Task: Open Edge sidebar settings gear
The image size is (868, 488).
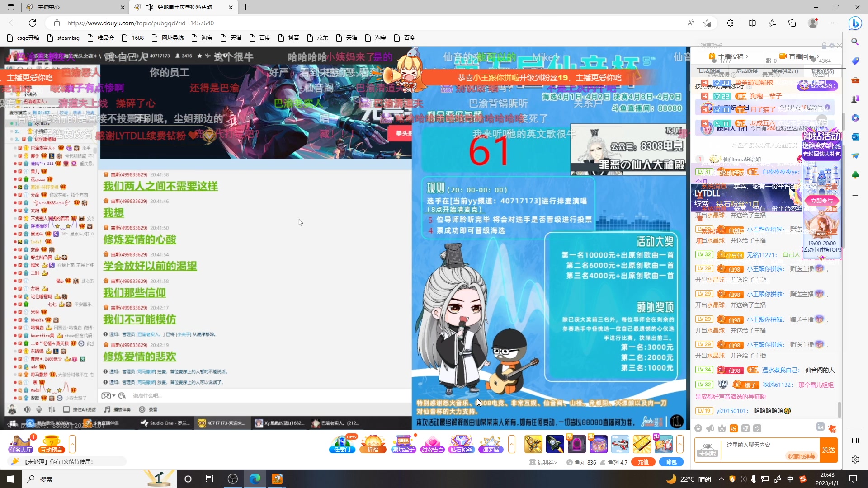Action: click(x=855, y=460)
